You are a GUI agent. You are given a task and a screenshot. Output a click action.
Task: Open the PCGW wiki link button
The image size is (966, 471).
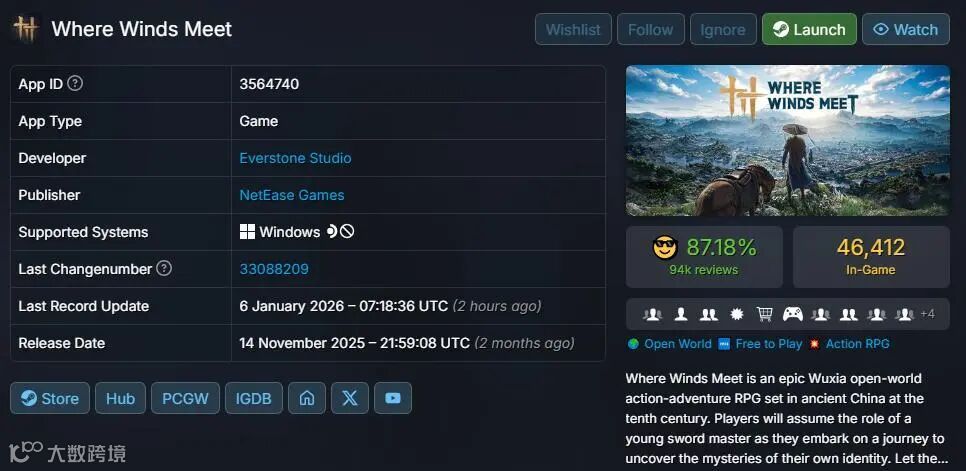pyautogui.click(x=185, y=398)
